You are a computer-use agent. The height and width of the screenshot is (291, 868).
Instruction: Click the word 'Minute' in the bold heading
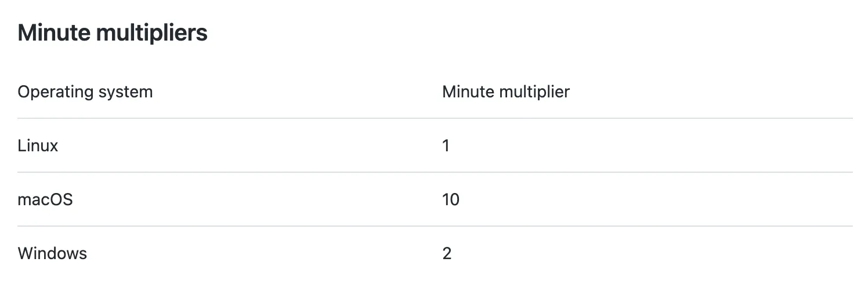pos(54,33)
